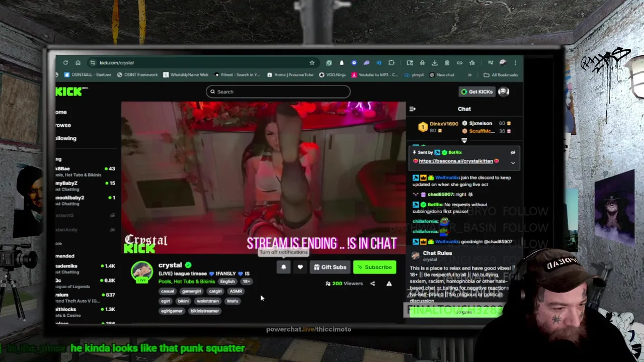Expand the pinned message chevron
The height and width of the screenshot is (362, 644).
(513, 163)
